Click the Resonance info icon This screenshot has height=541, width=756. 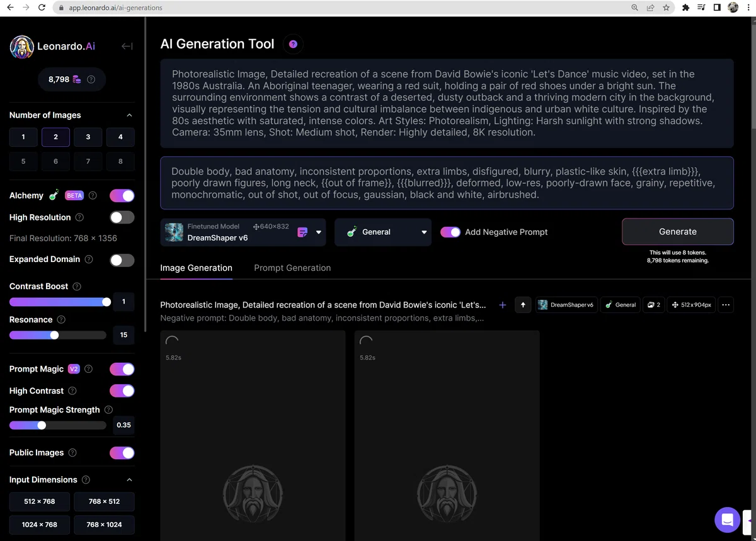[x=61, y=319]
